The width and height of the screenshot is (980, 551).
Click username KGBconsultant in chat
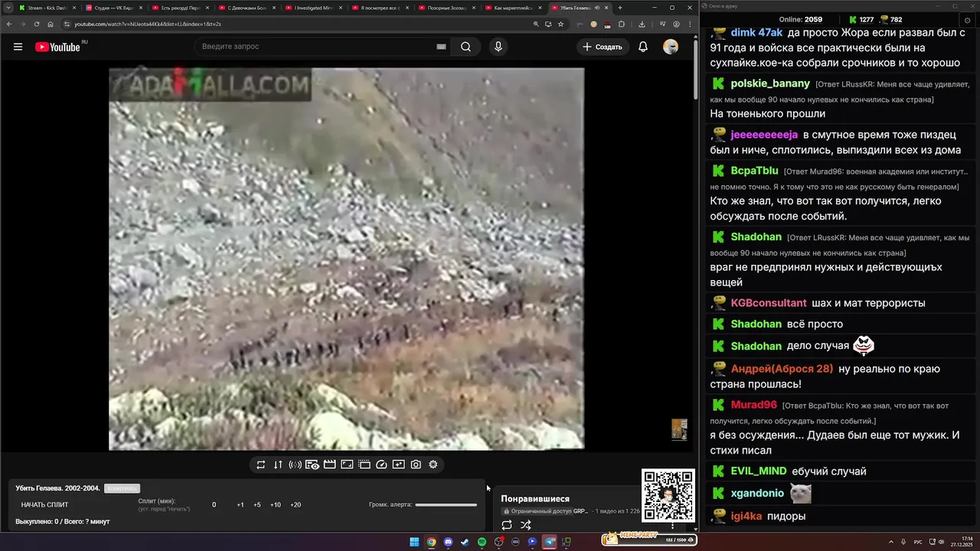point(769,303)
